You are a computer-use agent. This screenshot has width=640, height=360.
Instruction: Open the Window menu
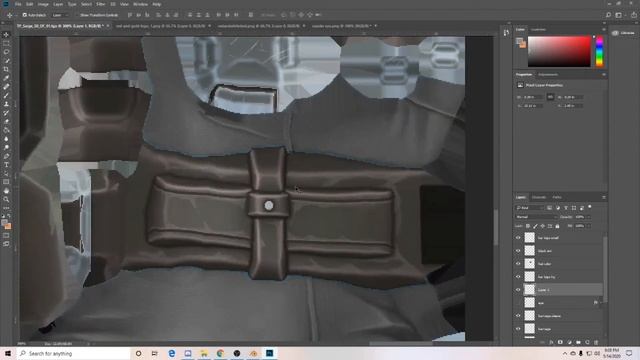140,4
